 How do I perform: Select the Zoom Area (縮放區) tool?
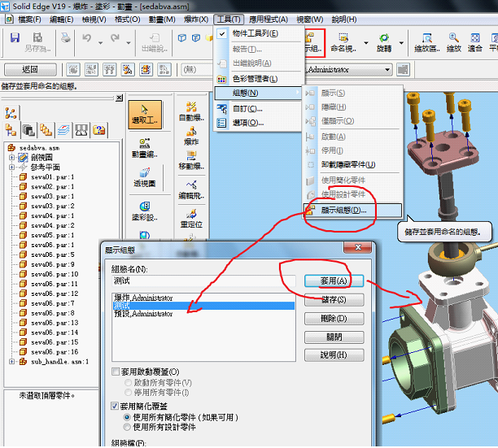tap(427, 42)
